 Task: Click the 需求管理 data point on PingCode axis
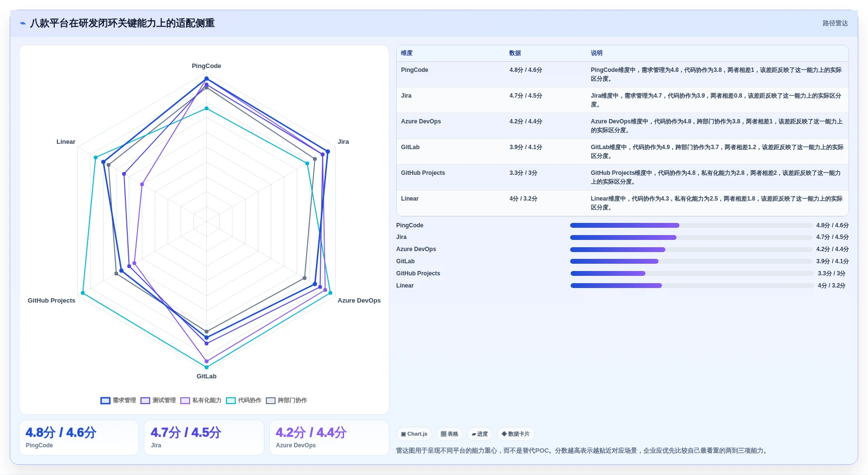[x=207, y=78]
